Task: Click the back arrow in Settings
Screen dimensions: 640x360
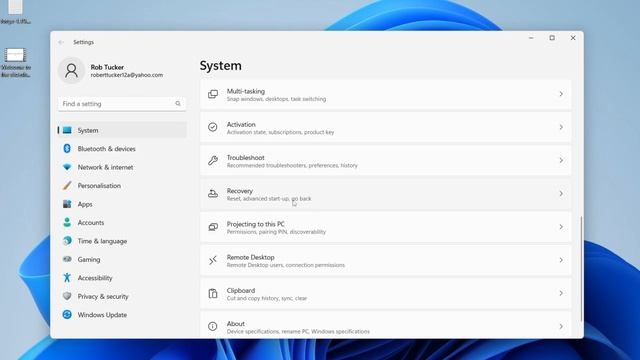Action: [x=61, y=42]
